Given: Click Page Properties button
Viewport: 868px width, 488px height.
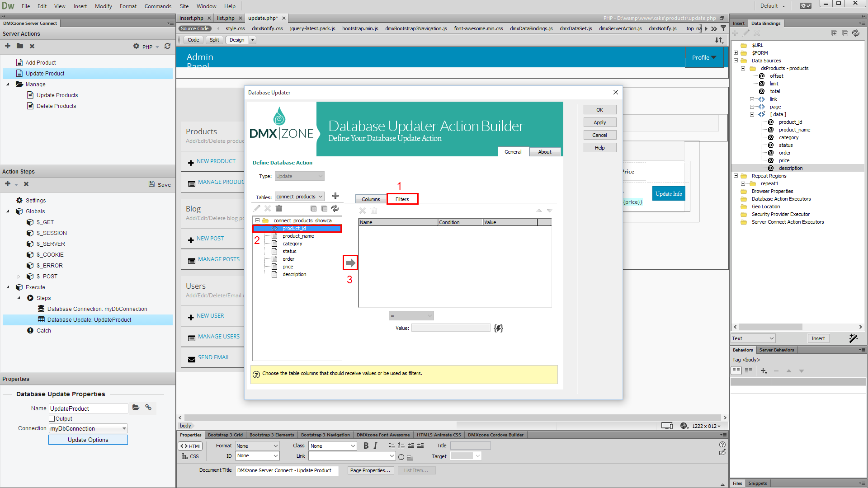Looking at the screenshot, I should 370,470.
